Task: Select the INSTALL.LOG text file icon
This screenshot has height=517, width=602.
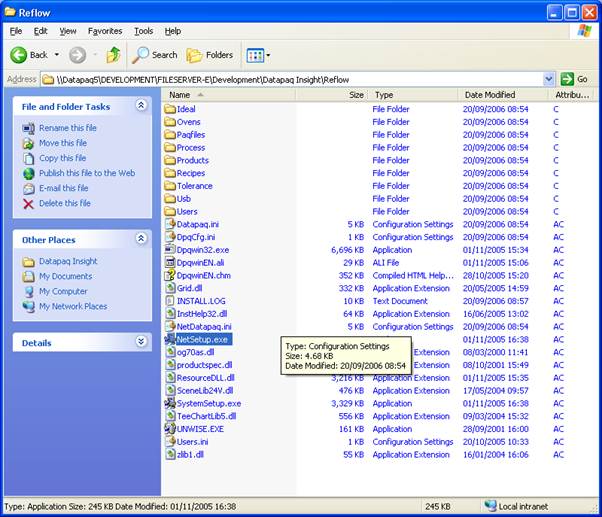Action: pyautogui.click(x=170, y=301)
